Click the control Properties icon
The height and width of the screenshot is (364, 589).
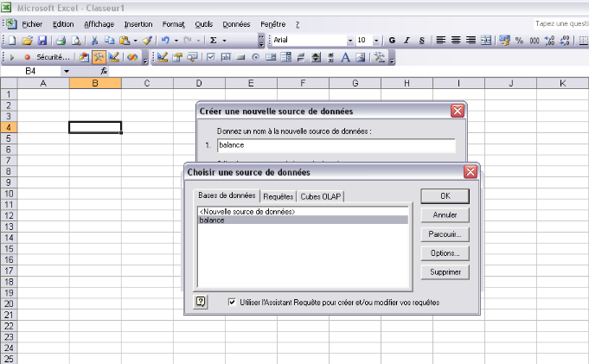177,57
